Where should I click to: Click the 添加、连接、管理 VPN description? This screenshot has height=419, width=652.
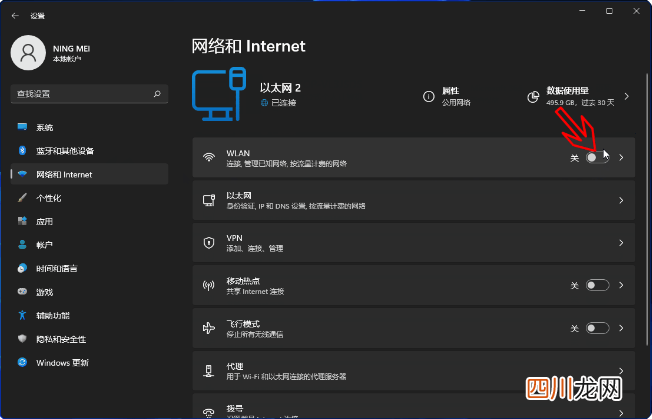click(x=255, y=249)
